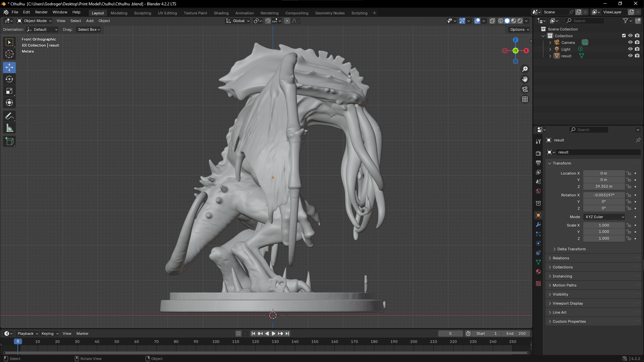Open the Options popover button
The image size is (644, 362).
[x=520, y=29]
